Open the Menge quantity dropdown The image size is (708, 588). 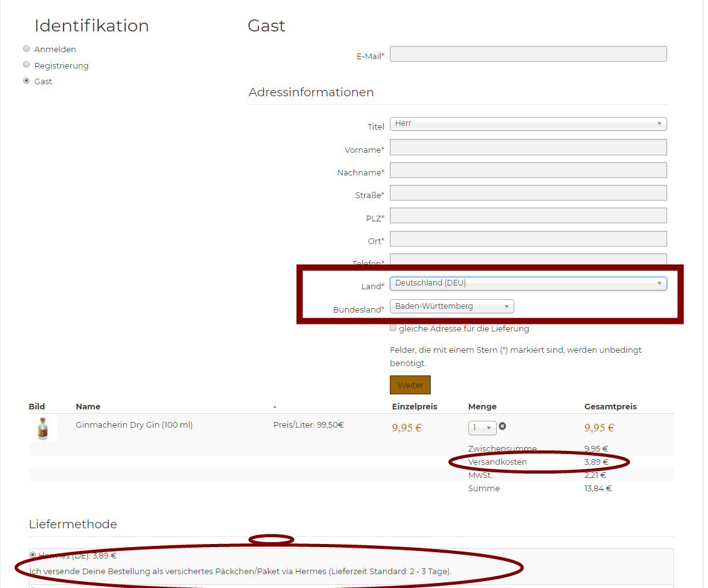pos(482,428)
